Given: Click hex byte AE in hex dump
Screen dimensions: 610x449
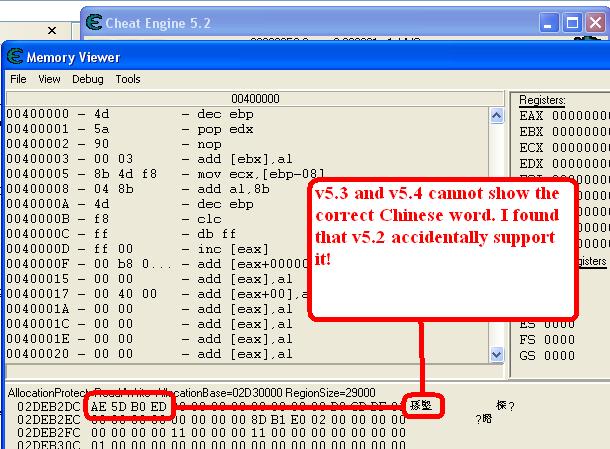Looking at the screenshot, I should pos(98,407).
